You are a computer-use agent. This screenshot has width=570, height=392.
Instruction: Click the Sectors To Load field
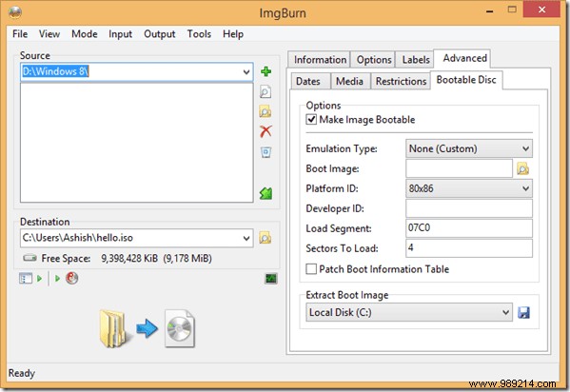[469, 248]
